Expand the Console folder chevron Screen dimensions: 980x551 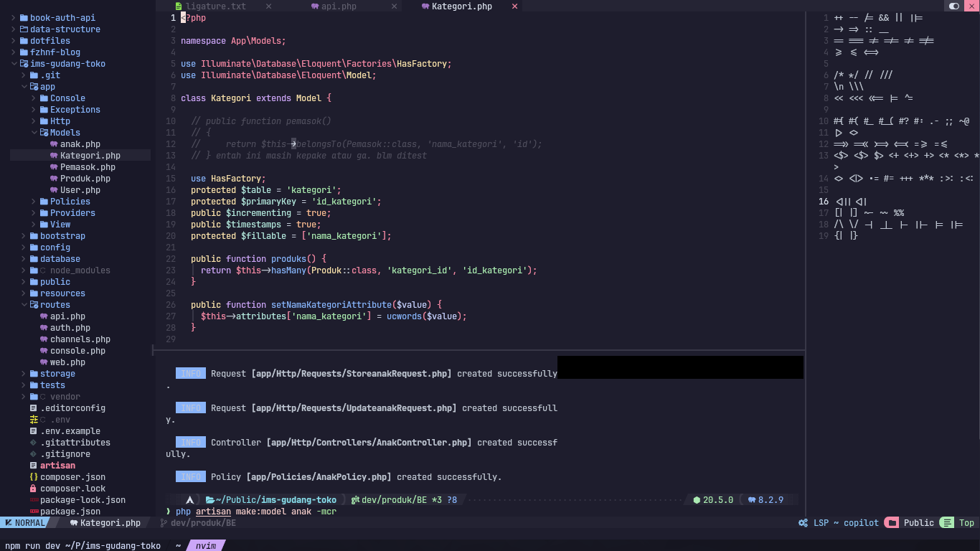coord(34,98)
